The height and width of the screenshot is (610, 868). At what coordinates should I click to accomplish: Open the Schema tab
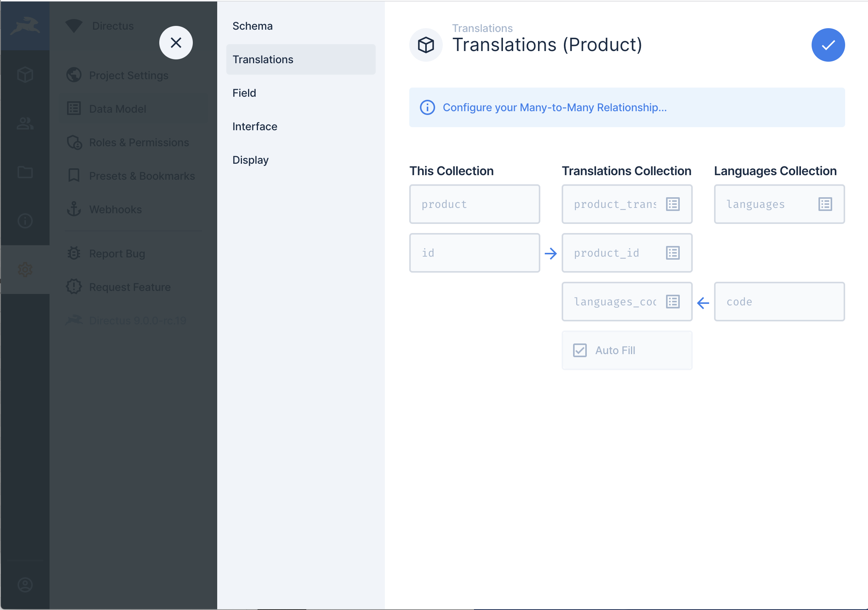click(x=301, y=26)
